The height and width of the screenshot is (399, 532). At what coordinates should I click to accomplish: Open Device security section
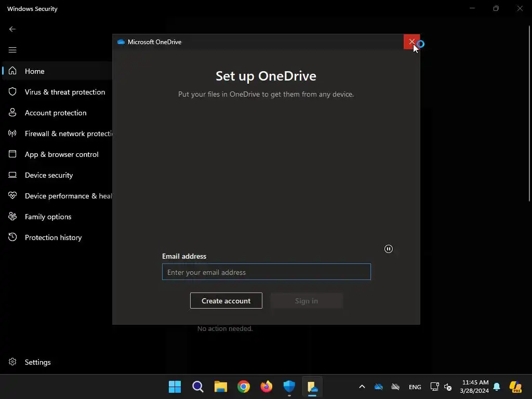tap(58, 175)
